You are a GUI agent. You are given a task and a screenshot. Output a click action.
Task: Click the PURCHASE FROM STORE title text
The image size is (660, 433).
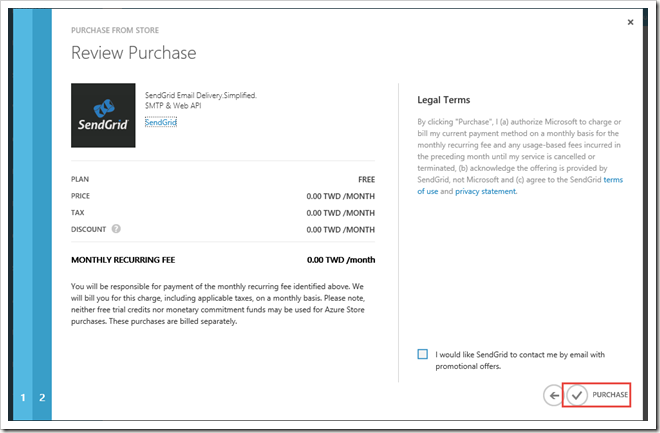(x=116, y=31)
